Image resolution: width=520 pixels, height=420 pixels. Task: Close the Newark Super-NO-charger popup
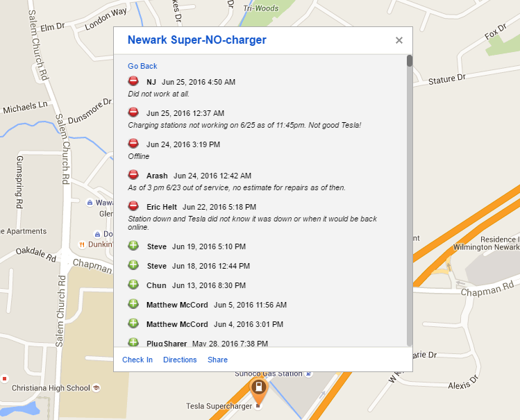399,40
